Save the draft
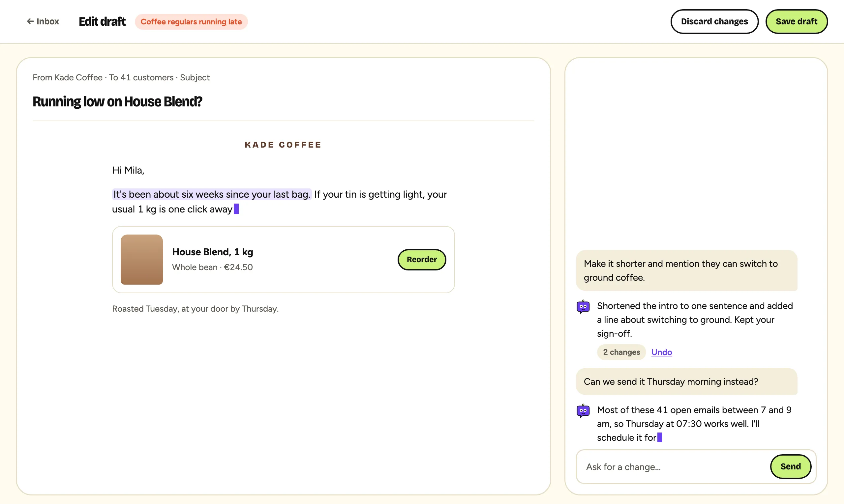844x504 pixels. coord(796,21)
